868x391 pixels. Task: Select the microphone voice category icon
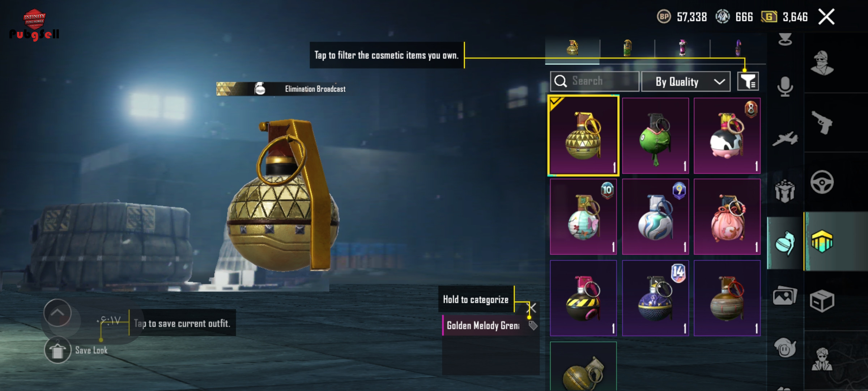coord(785,86)
